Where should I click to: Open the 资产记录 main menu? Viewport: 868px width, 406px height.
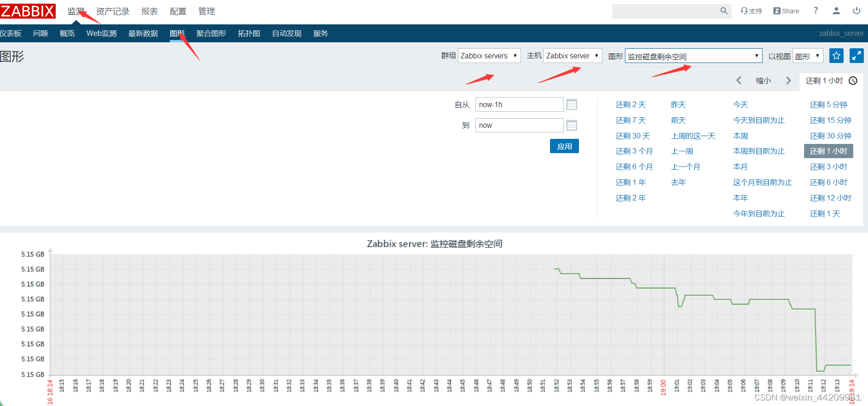pos(113,11)
